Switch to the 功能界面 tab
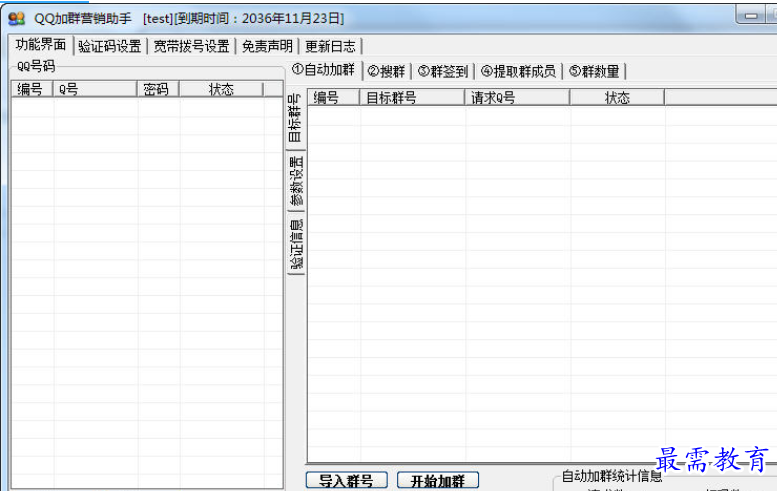The image size is (777, 491). pos(41,45)
